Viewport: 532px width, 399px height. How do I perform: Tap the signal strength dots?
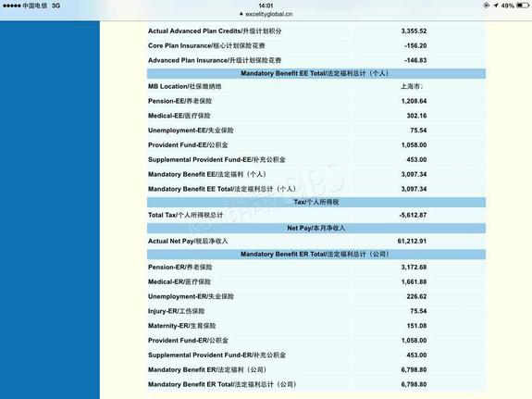(x=11, y=6)
